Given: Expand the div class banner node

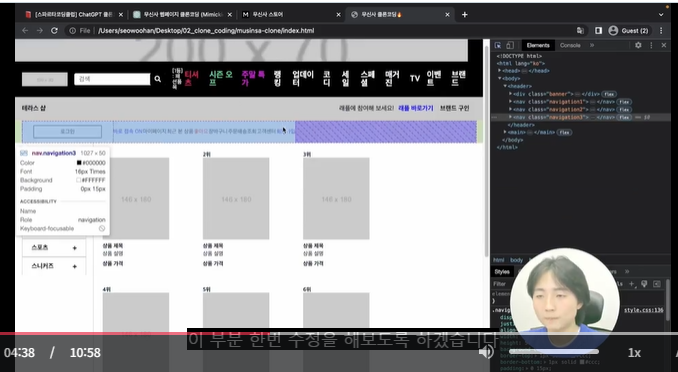Looking at the screenshot, I should [510, 94].
